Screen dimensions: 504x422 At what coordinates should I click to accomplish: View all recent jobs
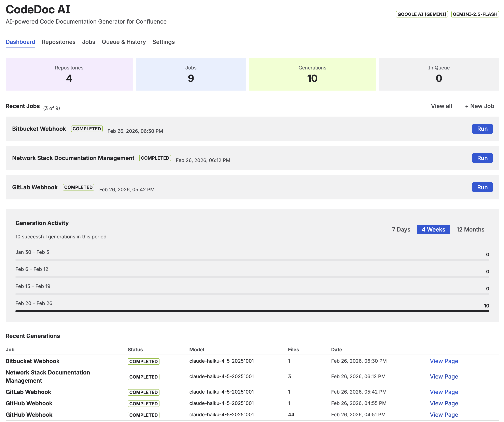(441, 106)
